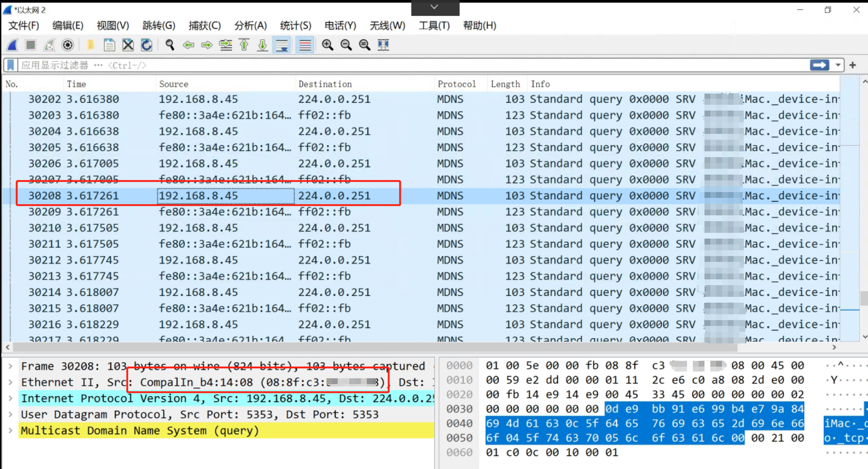Click the display filter input field
Viewport: 868px width, 469px height.
pos(412,65)
